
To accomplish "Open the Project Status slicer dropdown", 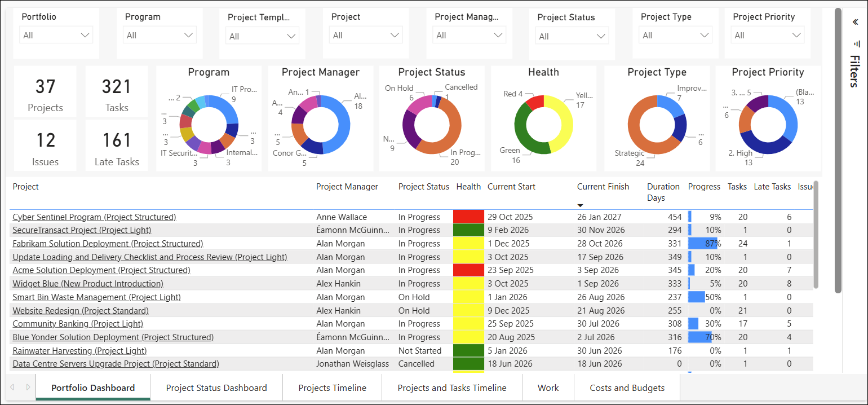I will point(572,37).
